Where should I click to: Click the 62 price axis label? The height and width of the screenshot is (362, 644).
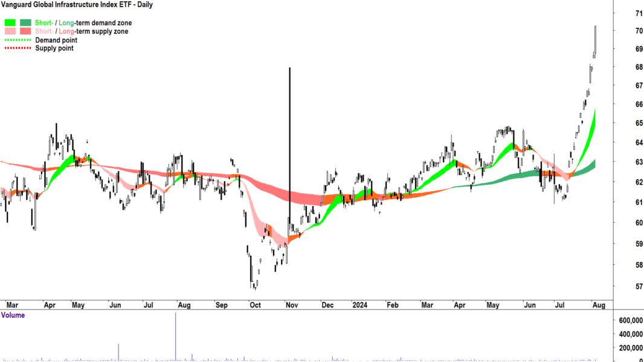click(639, 182)
